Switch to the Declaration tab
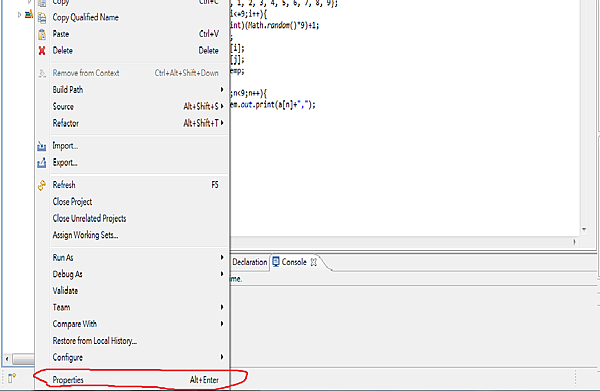Screen dimensions: 600x391 [x=249, y=262]
